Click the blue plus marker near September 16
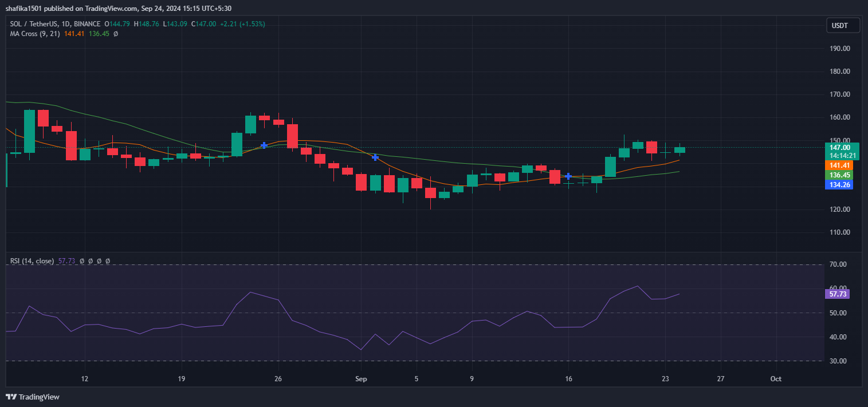868x407 pixels. tap(568, 177)
